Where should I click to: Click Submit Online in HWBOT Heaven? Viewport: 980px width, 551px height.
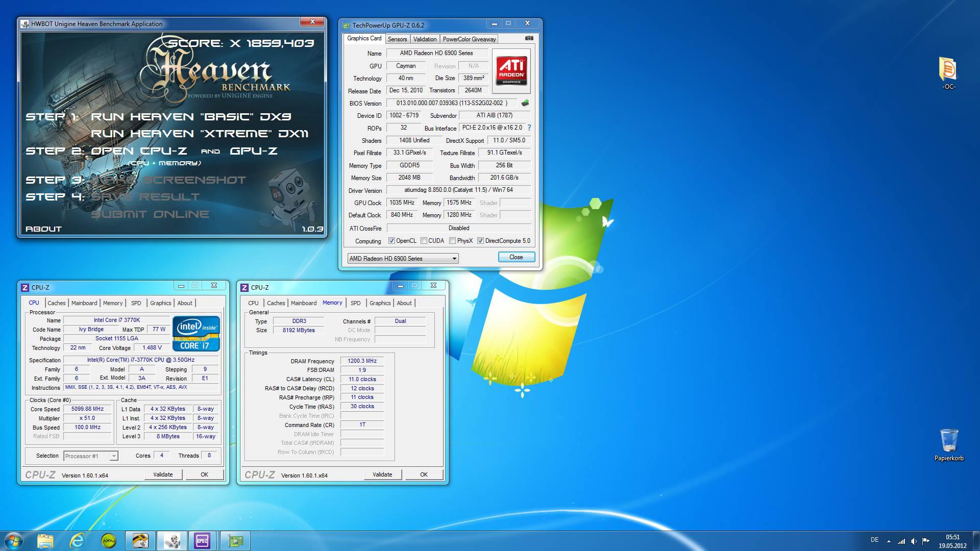(150, 214)
